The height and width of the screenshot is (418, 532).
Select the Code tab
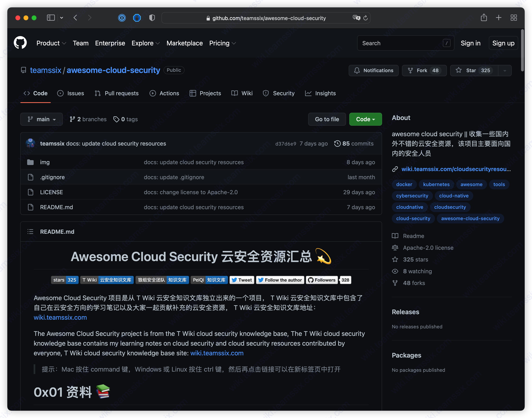pyautogui.click(x=35, y=93)
